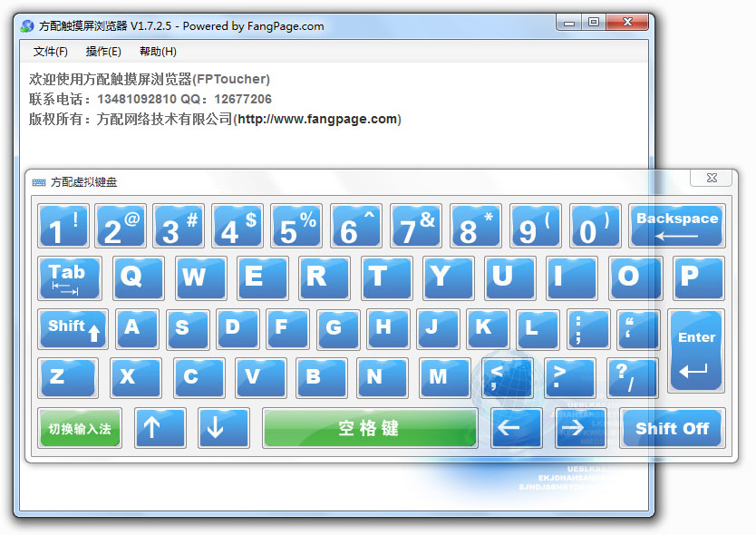Tap the 5 % key
Viewport: 756px width, 535px height.
tap(297, 226)
